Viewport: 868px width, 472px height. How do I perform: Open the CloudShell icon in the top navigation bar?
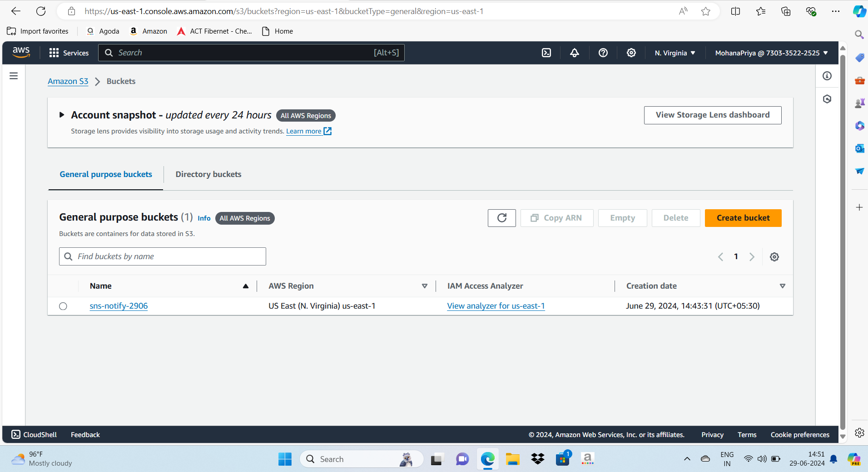[x=546, y=53]
